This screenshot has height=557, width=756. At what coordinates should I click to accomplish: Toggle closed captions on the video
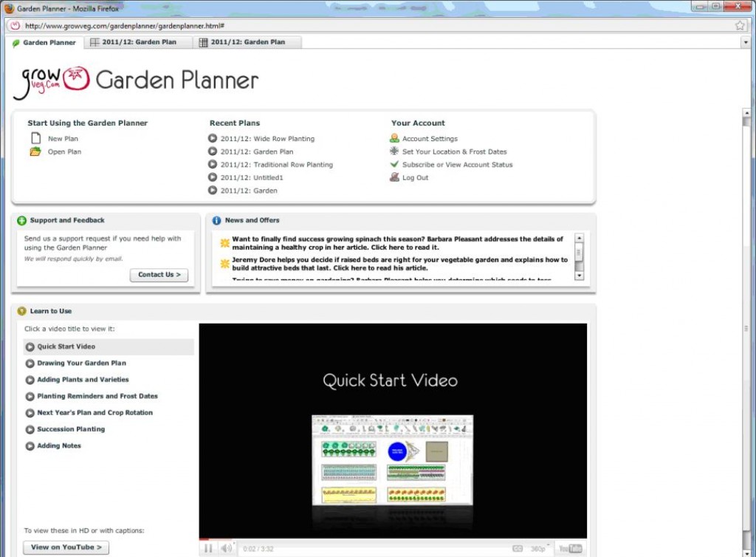click(x=518, y=548)
